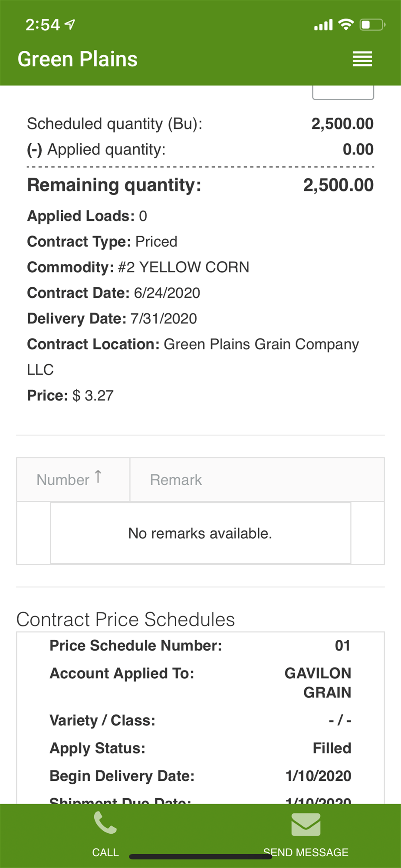Click the Remark column header
The height and width of the screenshot is (868, 401).
(176, 480)
